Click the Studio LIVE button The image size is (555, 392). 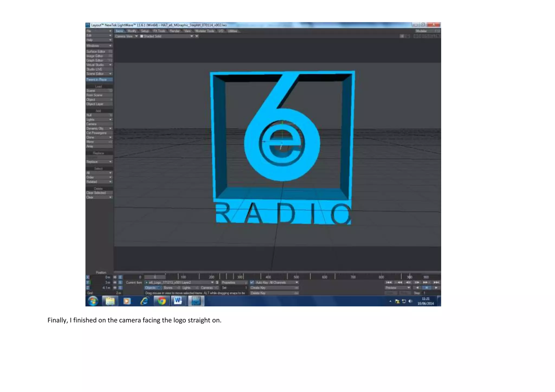tap(99, 69)
